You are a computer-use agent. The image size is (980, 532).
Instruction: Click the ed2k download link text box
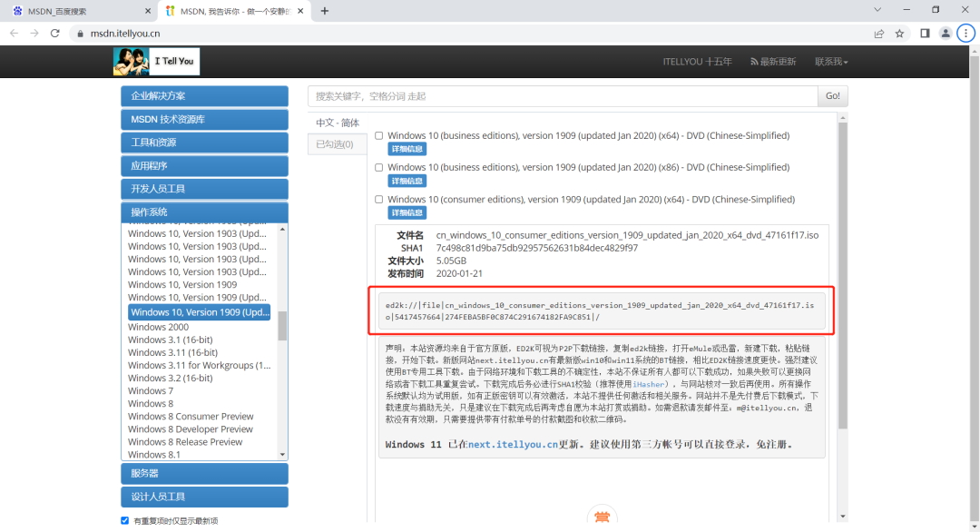tap(602, 310)
